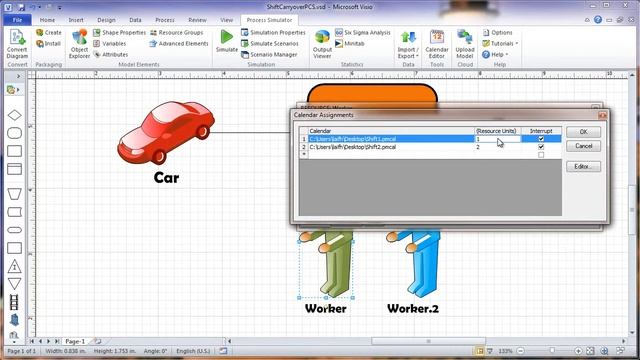This screenshot has height=360, width=640.
Task: Click the Upload Model cloud icon
Action: point(464,44)
